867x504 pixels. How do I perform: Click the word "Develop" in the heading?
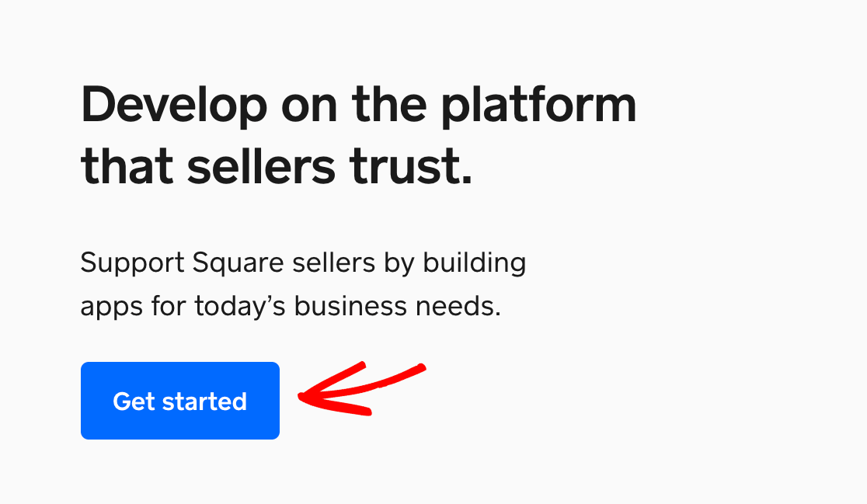tap(174, 106)
